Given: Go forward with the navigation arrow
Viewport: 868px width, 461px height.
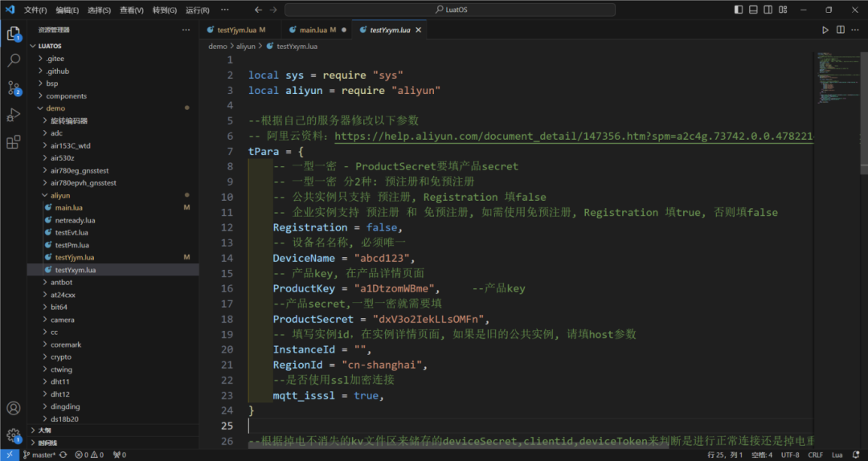Looking at the screenshot, I should [273, 10].
